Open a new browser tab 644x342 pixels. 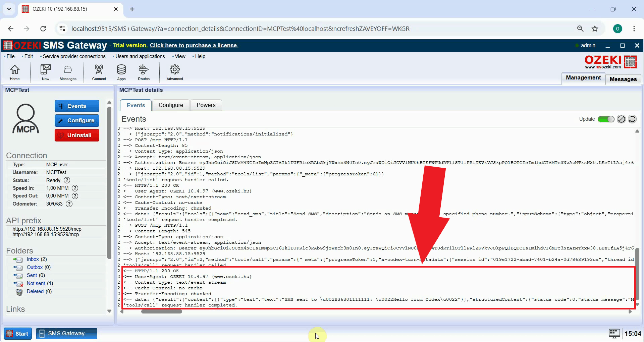pos(132,9)
